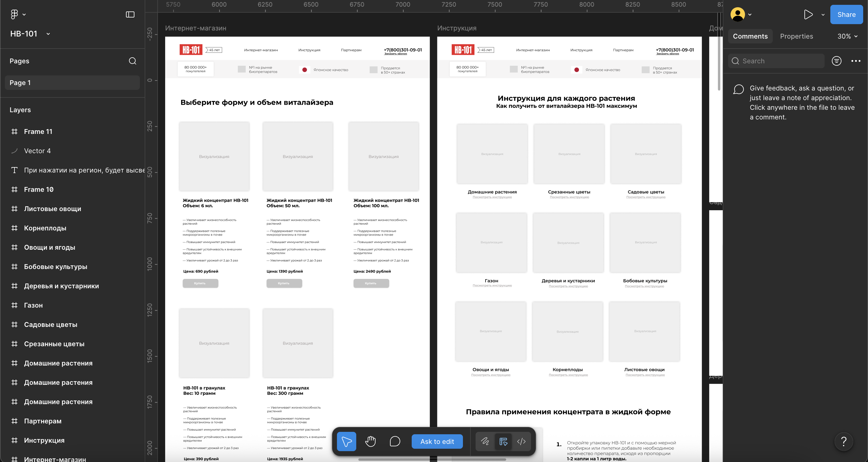Click the frame icon beside Газон layer
This screenshot has width=868, height=462.
[14, 305]
